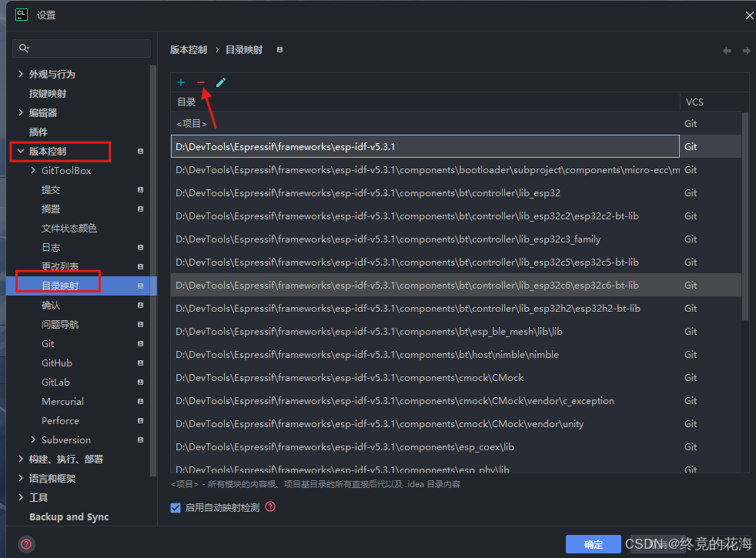Expand 语言和框架 section
Screen dimensions: 756x558
(x=21, y=478)
